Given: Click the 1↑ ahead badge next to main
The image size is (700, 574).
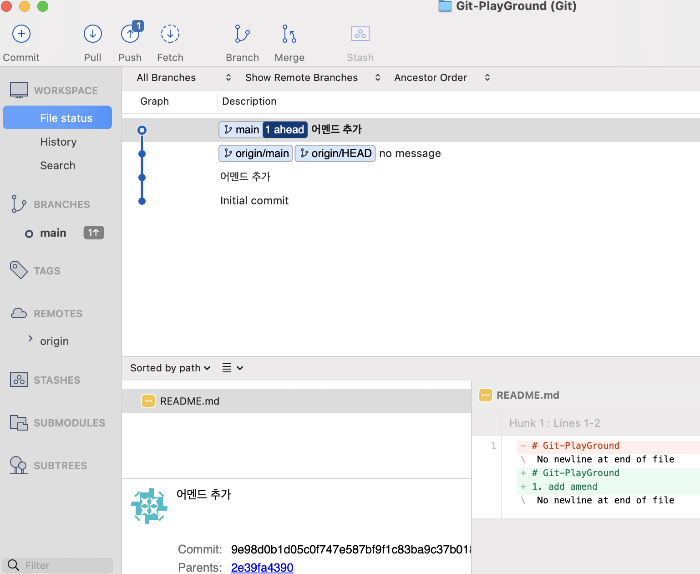Looking at the screenshot, I should [x=94, y=233].
